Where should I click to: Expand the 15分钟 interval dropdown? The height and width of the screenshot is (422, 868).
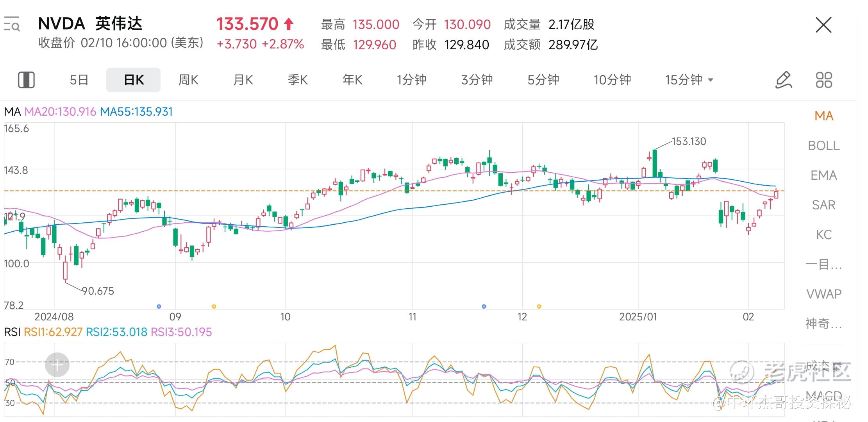click(x=689, y=80)
